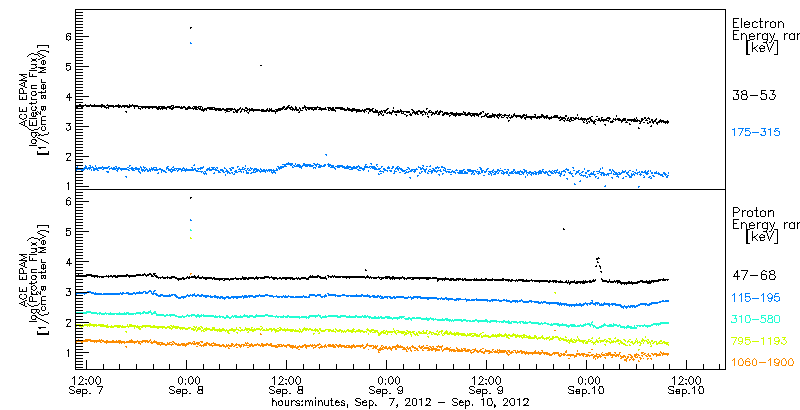Click the 0:00 Sep.10 time axis label

click(586, 386)
